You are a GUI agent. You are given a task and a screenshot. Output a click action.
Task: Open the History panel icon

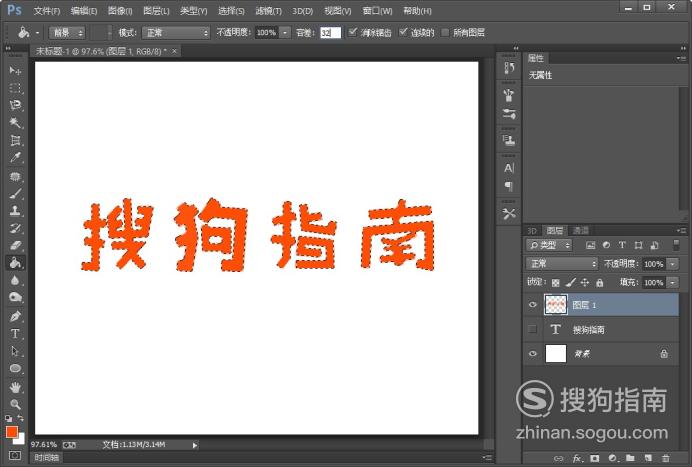pos(509,68)
